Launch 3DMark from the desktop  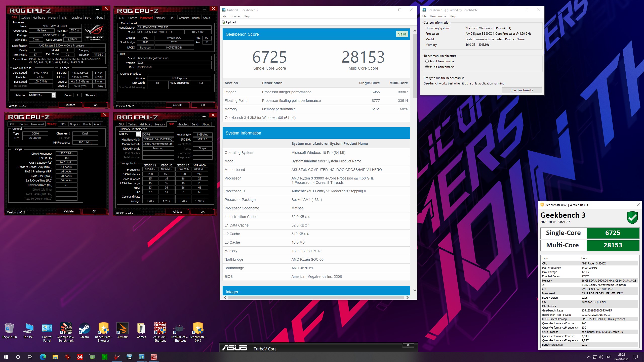122,331
